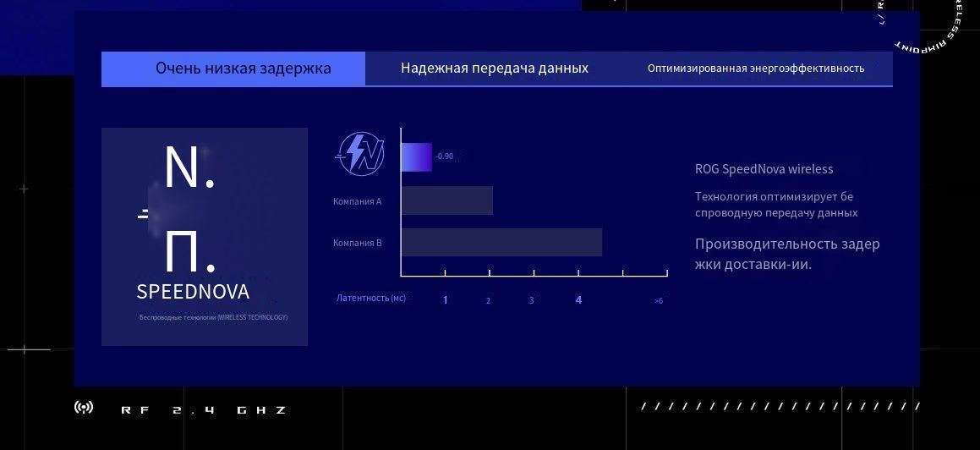Switch to Надежная передача данных tab
Viewport: 980px width, 450px height.
494,69
